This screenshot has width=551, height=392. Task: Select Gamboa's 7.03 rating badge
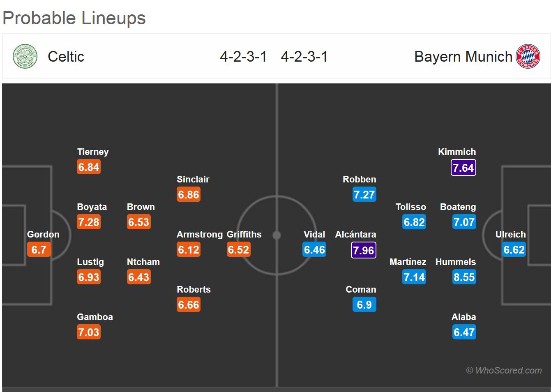coord(89,332)
